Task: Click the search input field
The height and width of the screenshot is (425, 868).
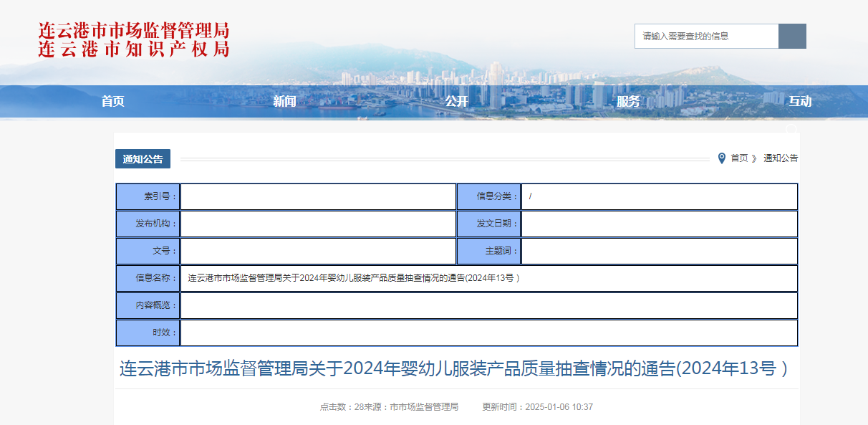Action: [x=706, y=36]
